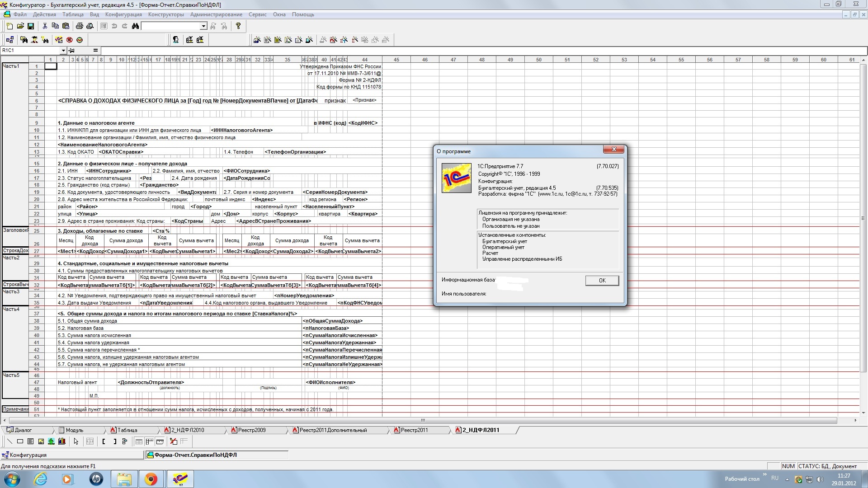Launch Internet Explorer from taskbar
868x488 pixels.
pos(41,479)
